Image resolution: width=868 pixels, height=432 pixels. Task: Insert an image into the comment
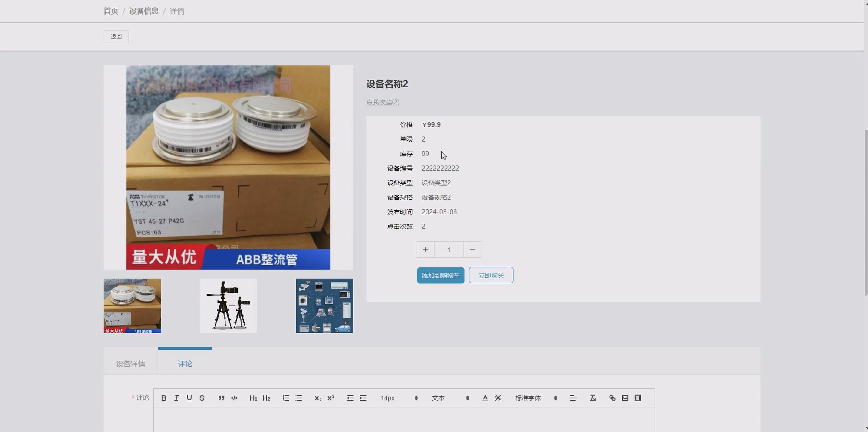click(625, 398)
